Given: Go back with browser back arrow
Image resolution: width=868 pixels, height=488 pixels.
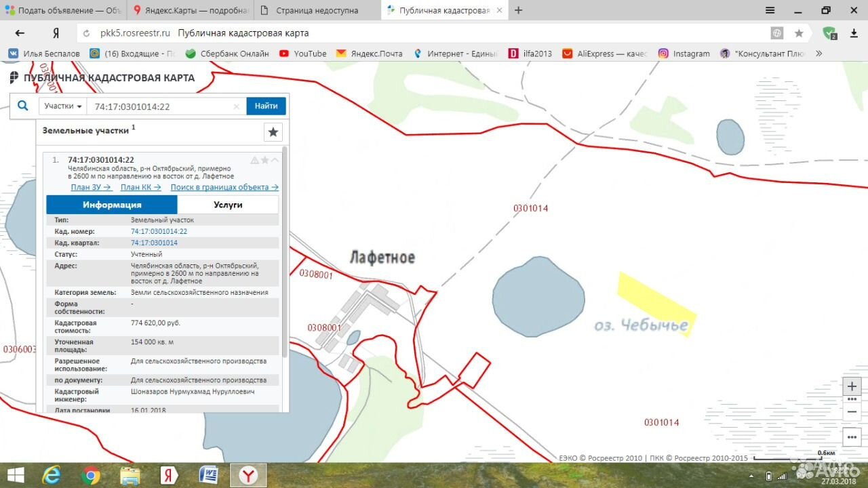Looking at the screenshot, I should click(20, 33).
